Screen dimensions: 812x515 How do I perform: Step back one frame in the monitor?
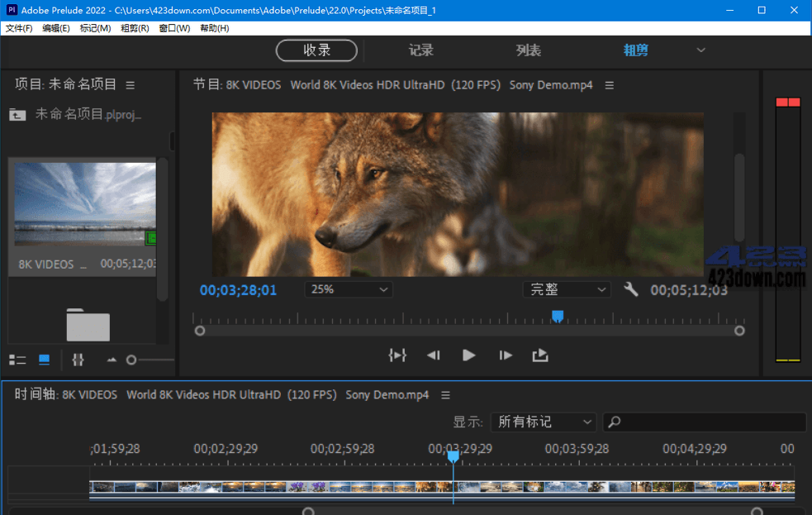433,355
